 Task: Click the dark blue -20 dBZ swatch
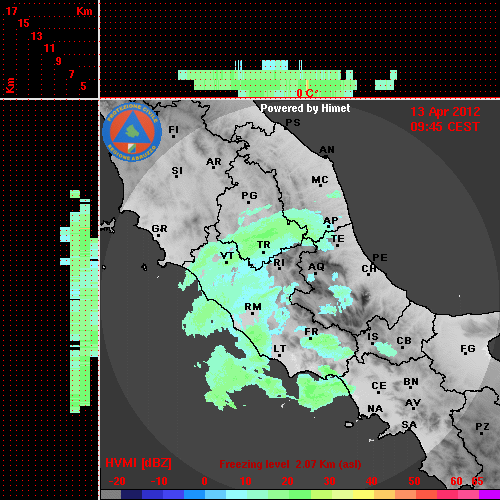coord(131,494)
